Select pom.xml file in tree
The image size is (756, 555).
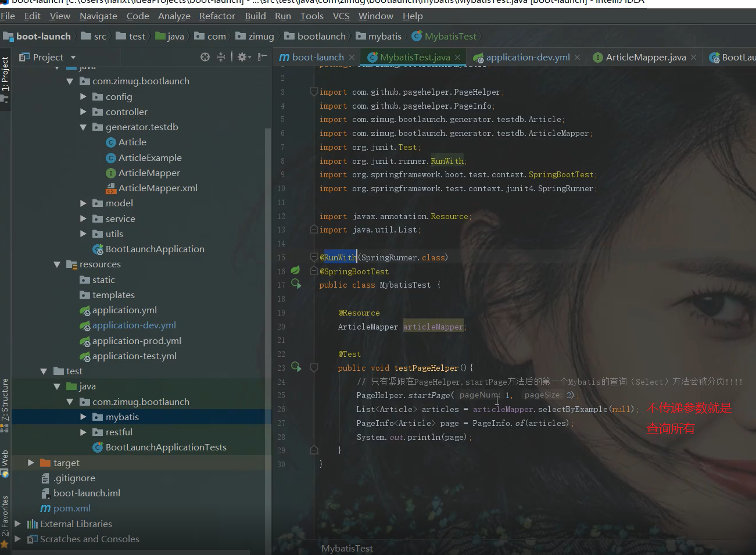(x=66, y=509)
